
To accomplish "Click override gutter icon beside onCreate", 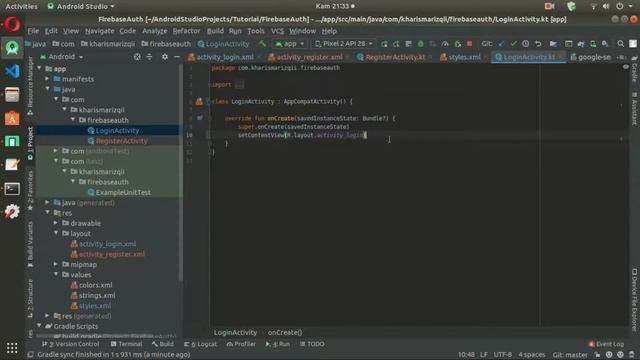I will click(200, 118).
